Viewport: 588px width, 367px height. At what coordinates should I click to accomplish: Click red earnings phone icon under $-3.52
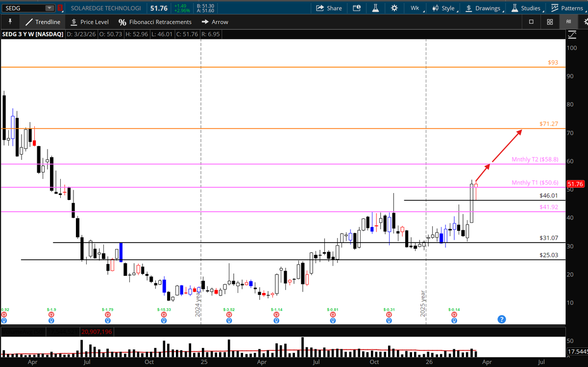tap(229, 315)
